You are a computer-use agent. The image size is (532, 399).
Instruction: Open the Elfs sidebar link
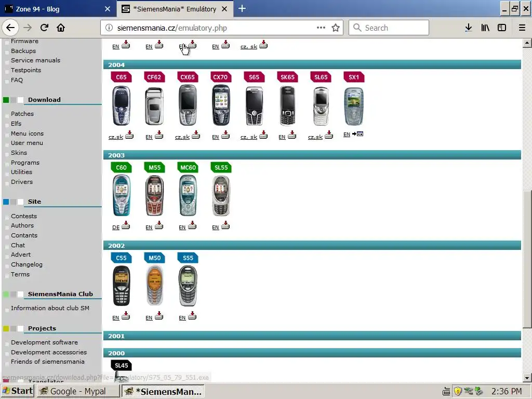(16, 124)
